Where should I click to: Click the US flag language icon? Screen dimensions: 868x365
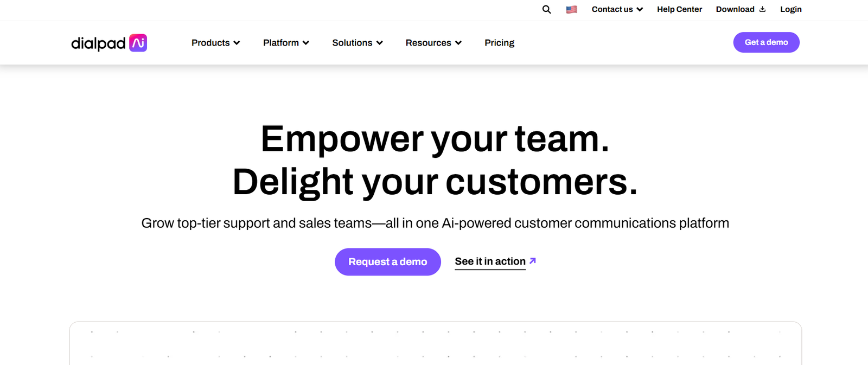[x=571, y=9]
